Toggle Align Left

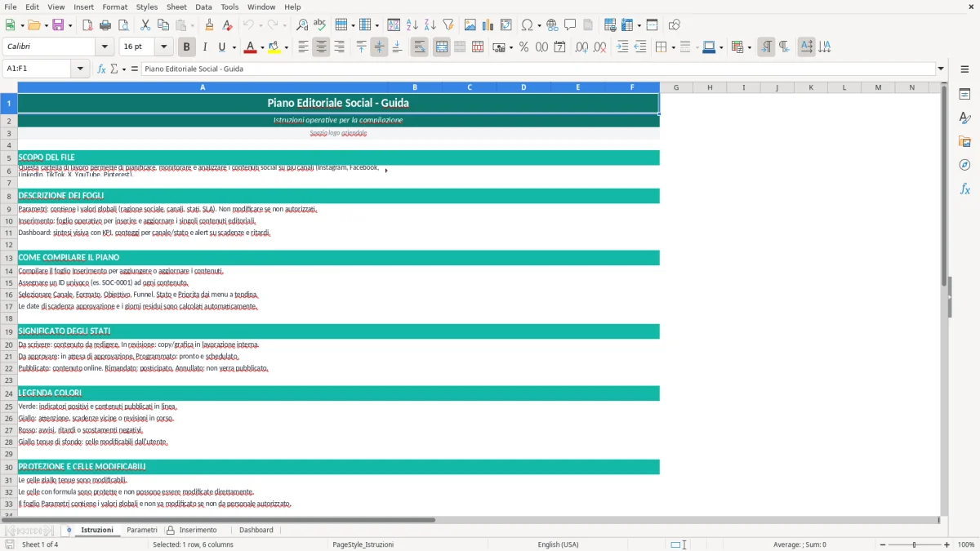(x=303, y=47)
